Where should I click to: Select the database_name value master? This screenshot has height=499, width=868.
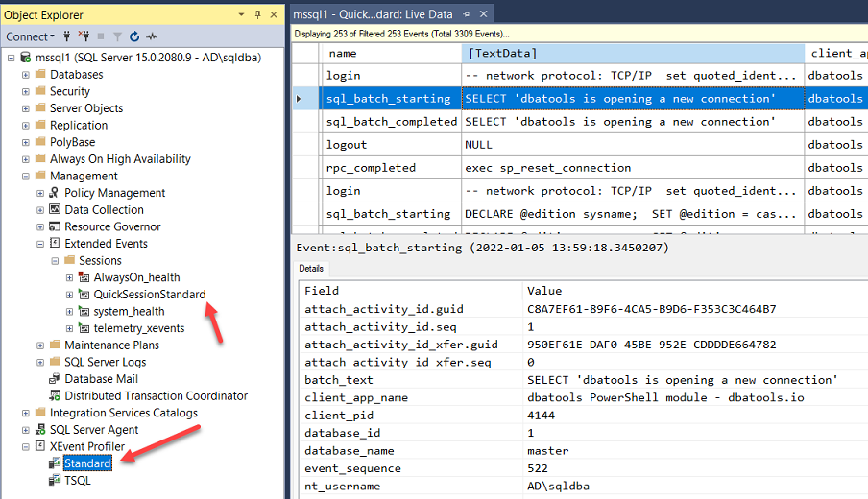pyautogui.click(x=547, y=451)
